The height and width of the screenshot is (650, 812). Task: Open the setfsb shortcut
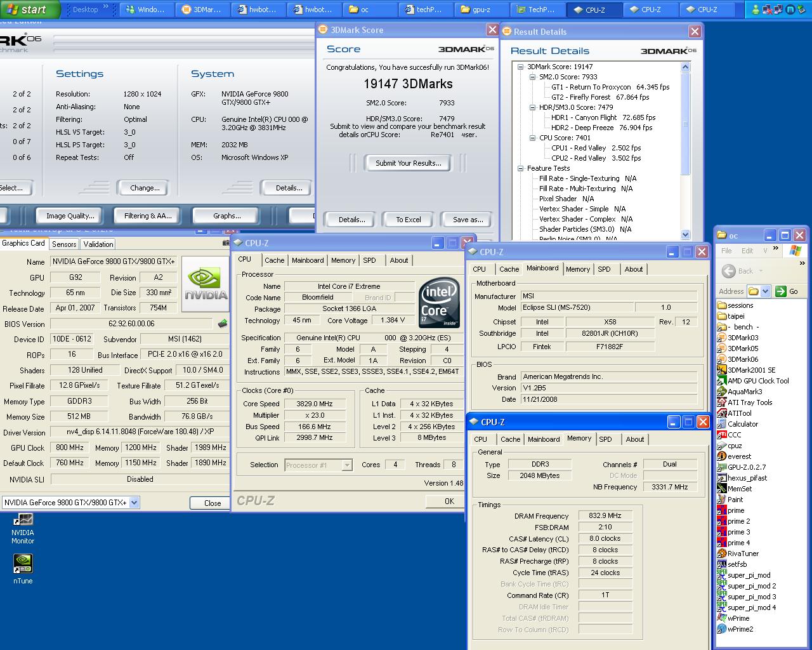click(732, 564)
